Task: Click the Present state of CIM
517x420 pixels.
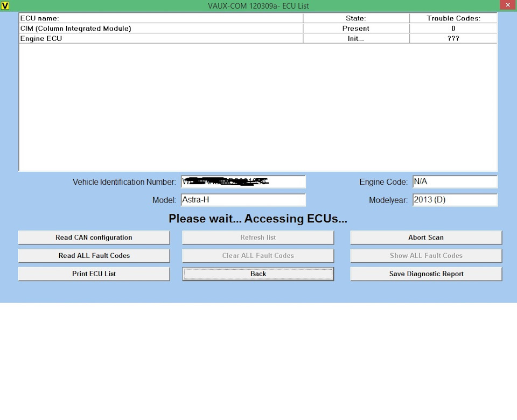Action: [x=356, y=29]
